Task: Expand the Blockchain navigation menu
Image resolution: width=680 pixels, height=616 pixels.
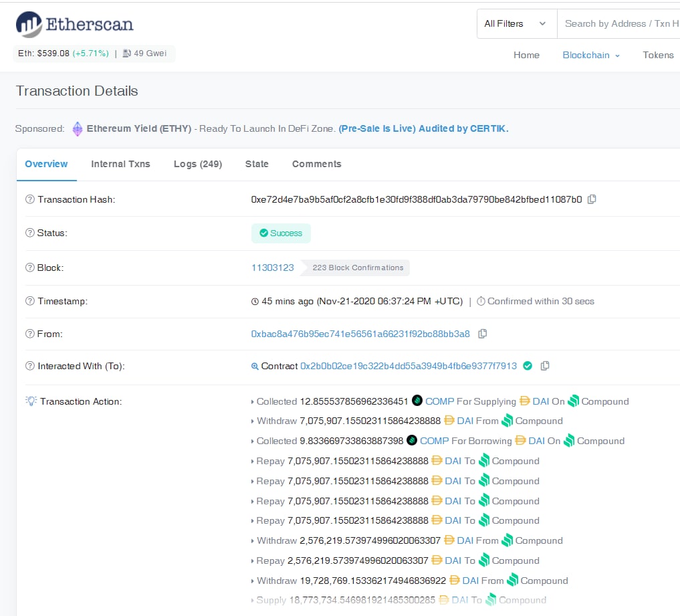Action: 590,55
